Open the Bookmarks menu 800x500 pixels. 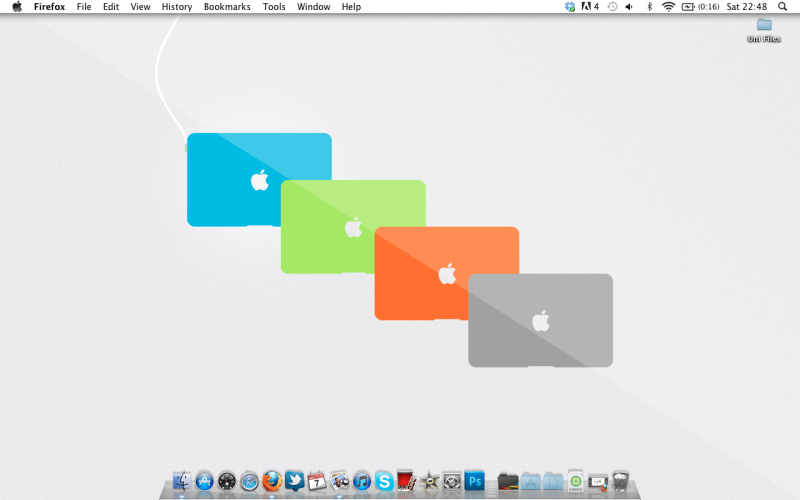[227, 7]
